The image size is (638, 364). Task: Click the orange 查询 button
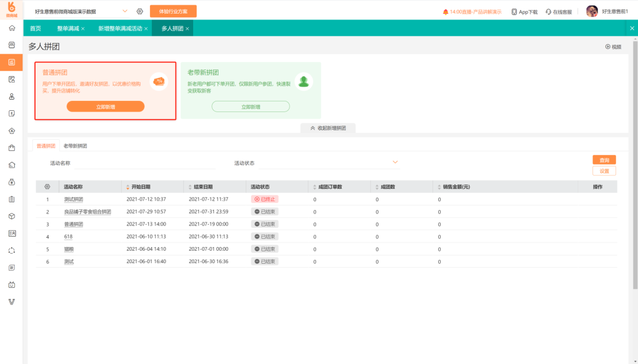(x=604, y=160)
